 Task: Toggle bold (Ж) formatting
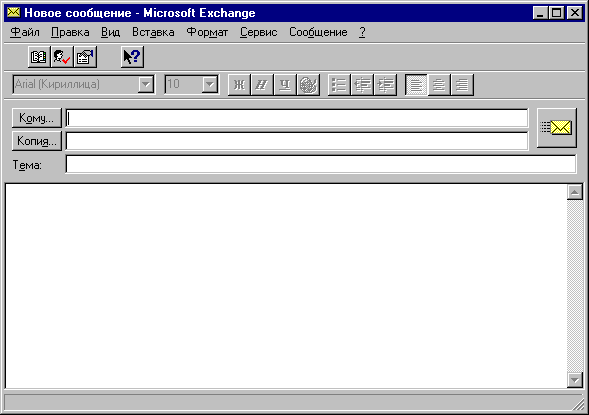coord(239,85)
